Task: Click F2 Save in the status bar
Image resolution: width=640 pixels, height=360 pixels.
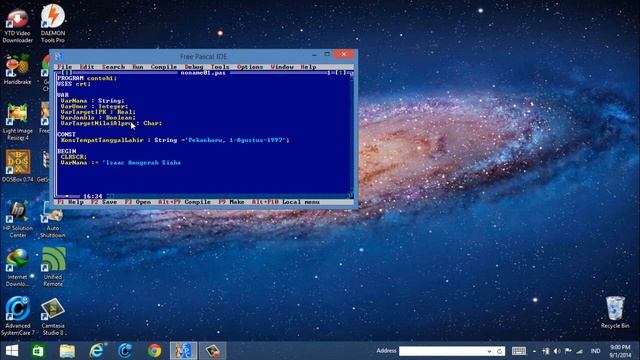Action: coord(104,202)
